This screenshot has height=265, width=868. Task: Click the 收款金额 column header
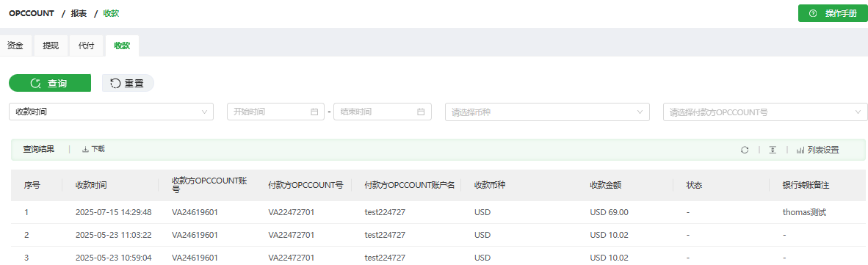pyautogui.click(x=606, y=185)
